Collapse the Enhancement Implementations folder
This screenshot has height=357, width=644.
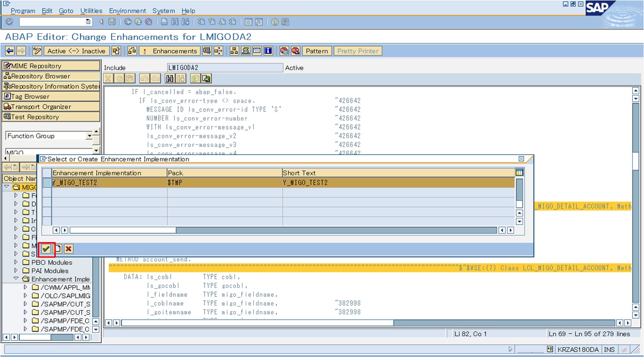click(x=16, y=279)
